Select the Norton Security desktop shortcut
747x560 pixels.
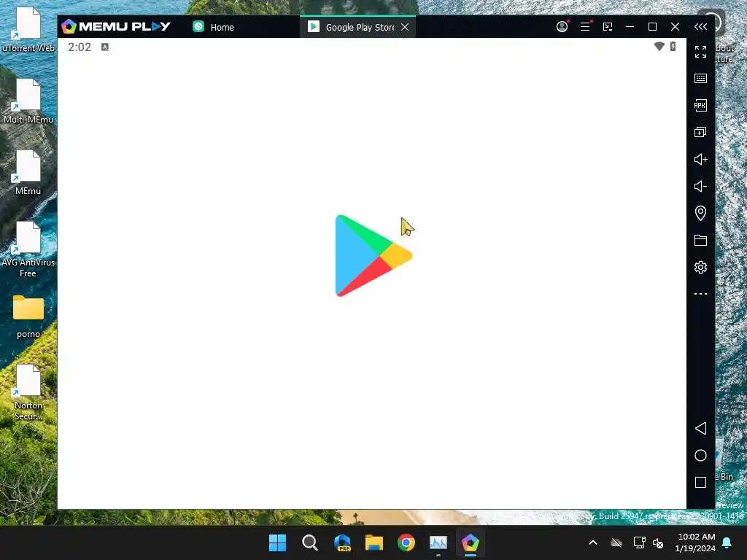click(x=28, y=392)
